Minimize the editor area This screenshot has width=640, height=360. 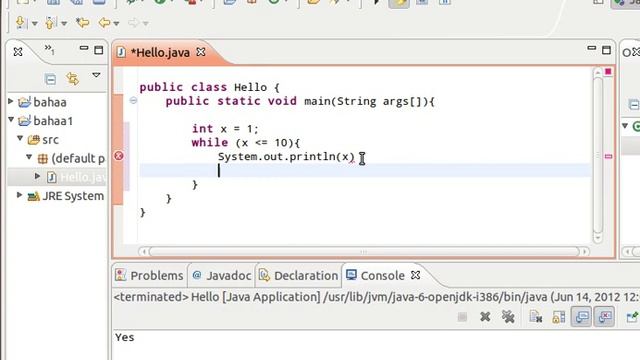(x=591, y=48)
